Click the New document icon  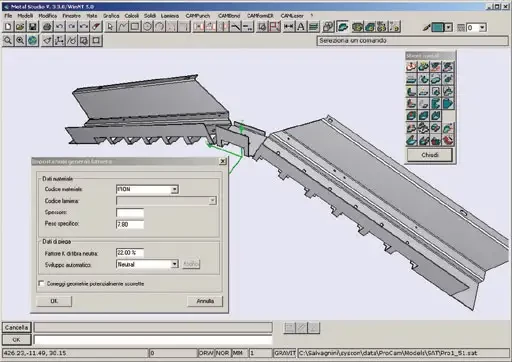8,27
